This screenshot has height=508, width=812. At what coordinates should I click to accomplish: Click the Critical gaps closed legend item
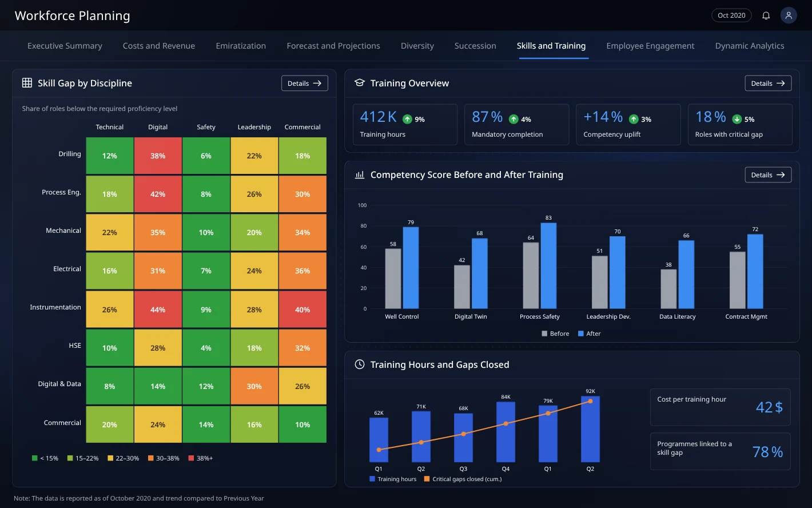(x=463, y=479)
